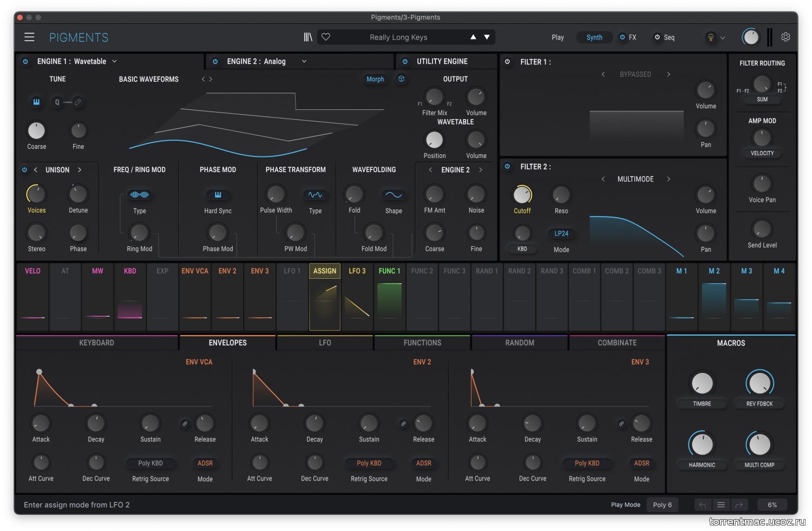
Task: Toggle Filter 1 power button
Action: click(508, 62)
